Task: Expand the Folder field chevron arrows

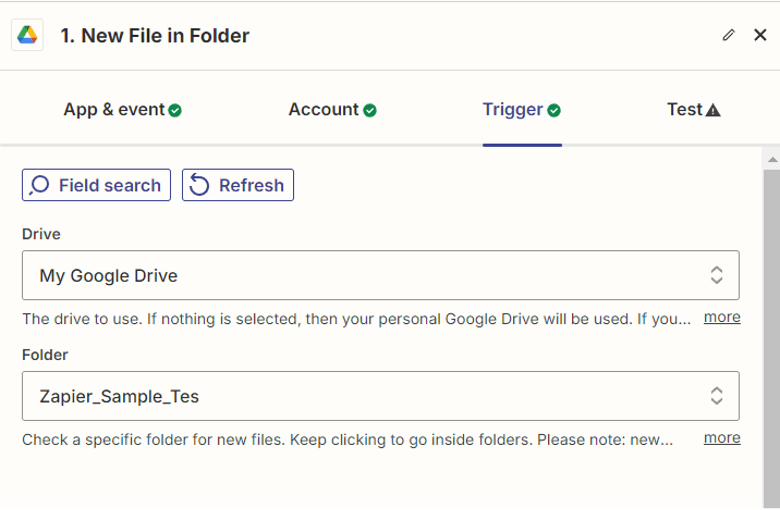Action: 716,396
